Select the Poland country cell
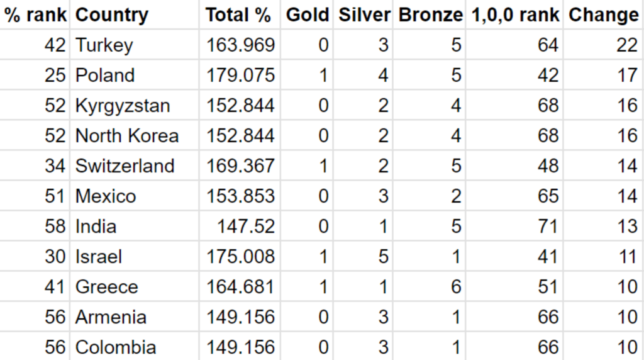 tap(105, 76)
